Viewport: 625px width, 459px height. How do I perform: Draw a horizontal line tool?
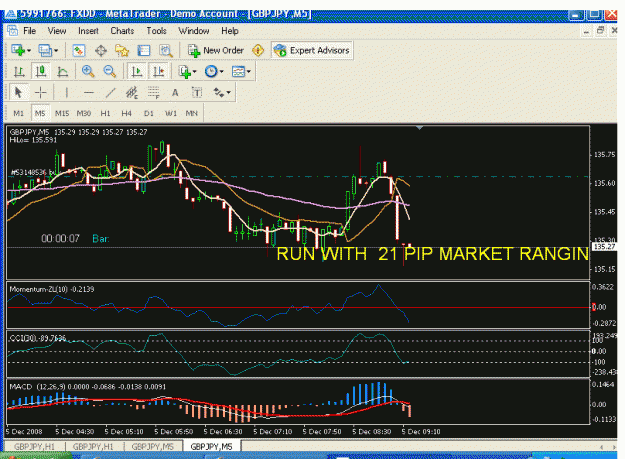(x=88, y=92)
